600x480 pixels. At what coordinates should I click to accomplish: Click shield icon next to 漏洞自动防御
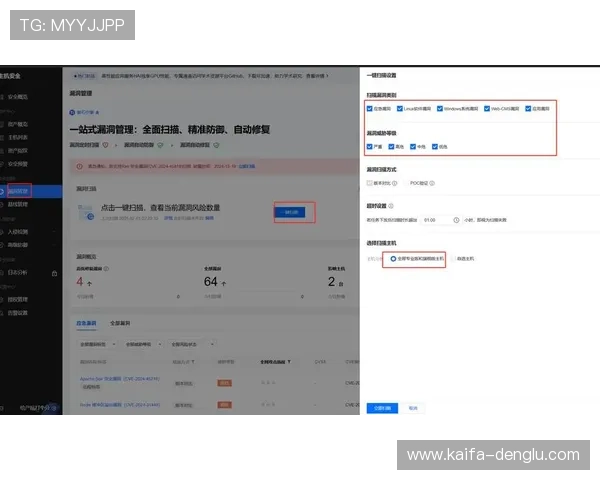tap(160, 145)
